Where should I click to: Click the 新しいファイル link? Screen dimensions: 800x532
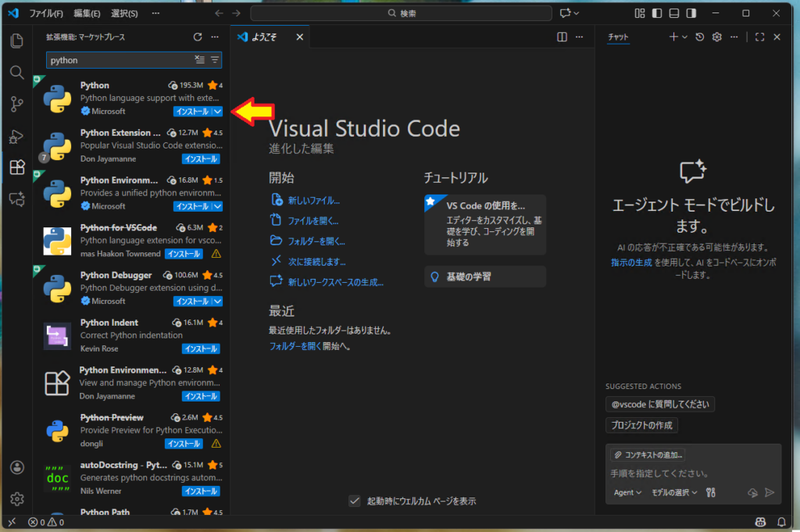[313, 201]
